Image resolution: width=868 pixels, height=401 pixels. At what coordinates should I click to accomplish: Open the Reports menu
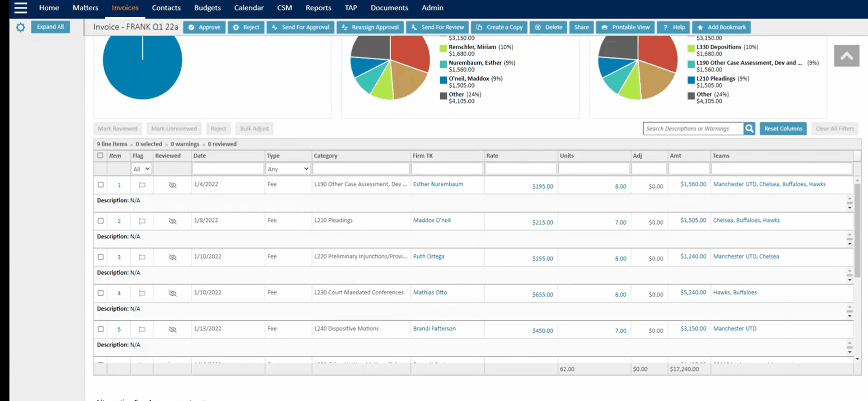click(318, 8)
